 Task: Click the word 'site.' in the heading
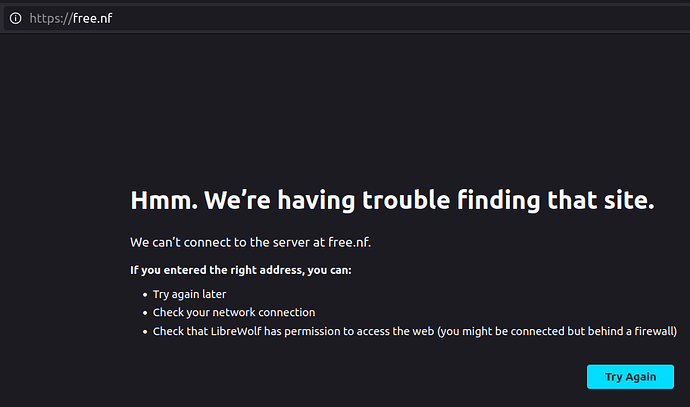(x=629, y=200)
